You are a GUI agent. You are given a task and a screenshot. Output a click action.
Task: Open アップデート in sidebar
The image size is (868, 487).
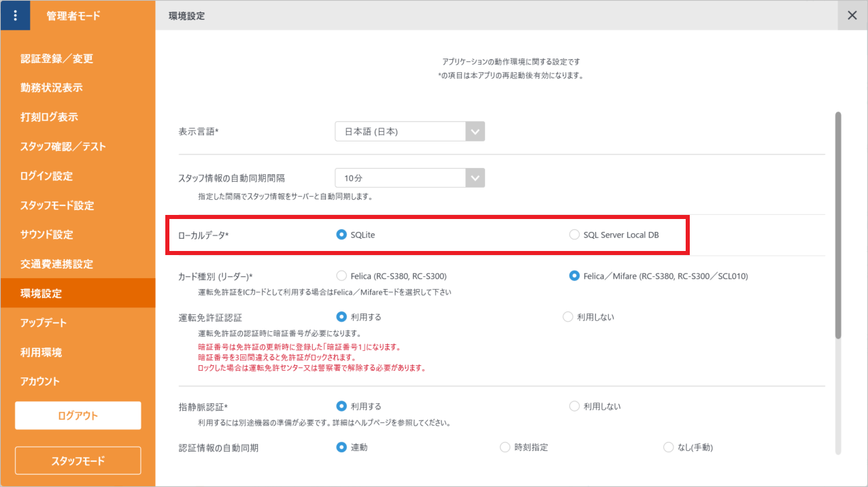78,322
